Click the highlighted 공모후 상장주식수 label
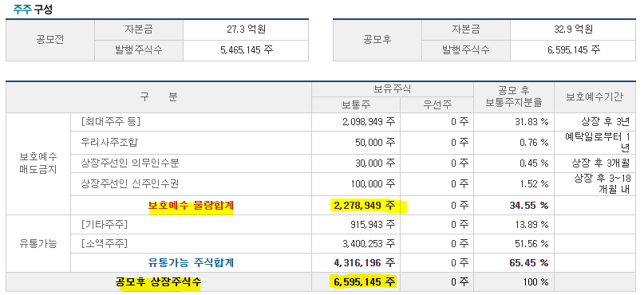 click(x=159, y=282)
